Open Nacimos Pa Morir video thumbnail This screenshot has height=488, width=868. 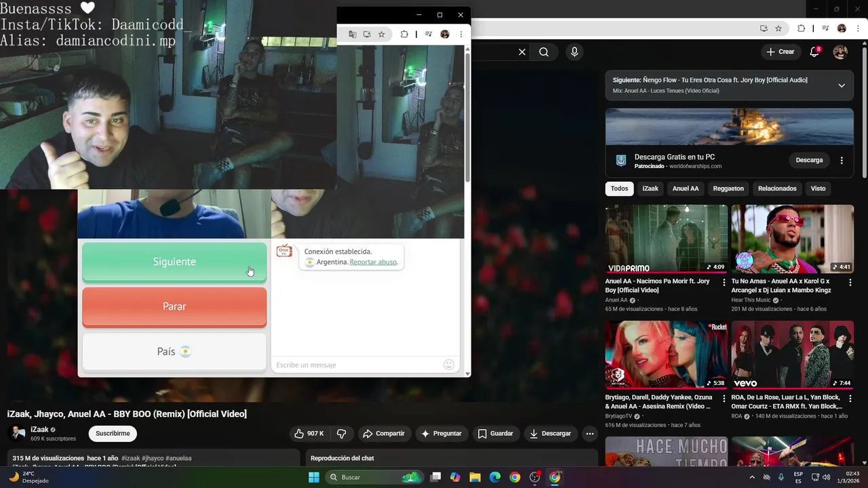click(667, 239)
